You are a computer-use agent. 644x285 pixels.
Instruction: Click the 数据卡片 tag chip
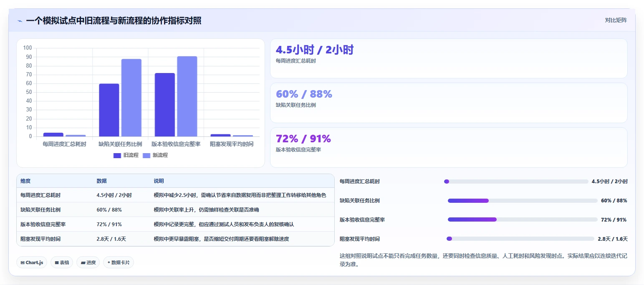click(x=119, y=262)
